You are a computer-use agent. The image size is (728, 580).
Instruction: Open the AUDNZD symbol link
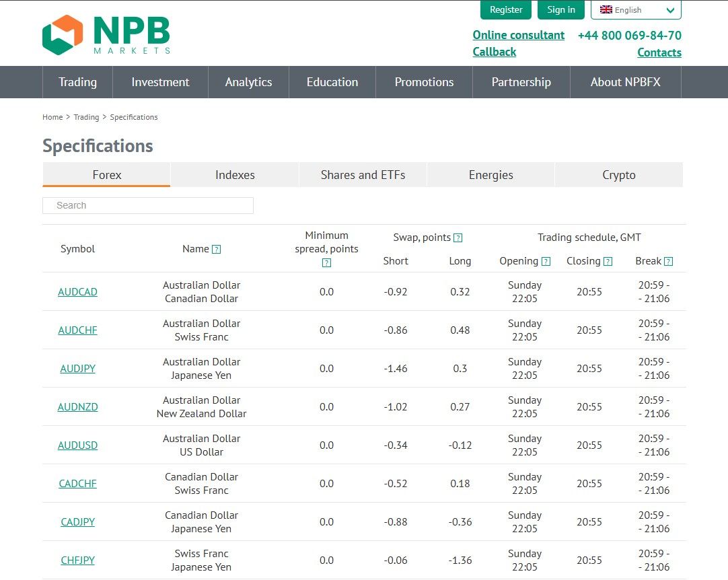pos(77,407)
